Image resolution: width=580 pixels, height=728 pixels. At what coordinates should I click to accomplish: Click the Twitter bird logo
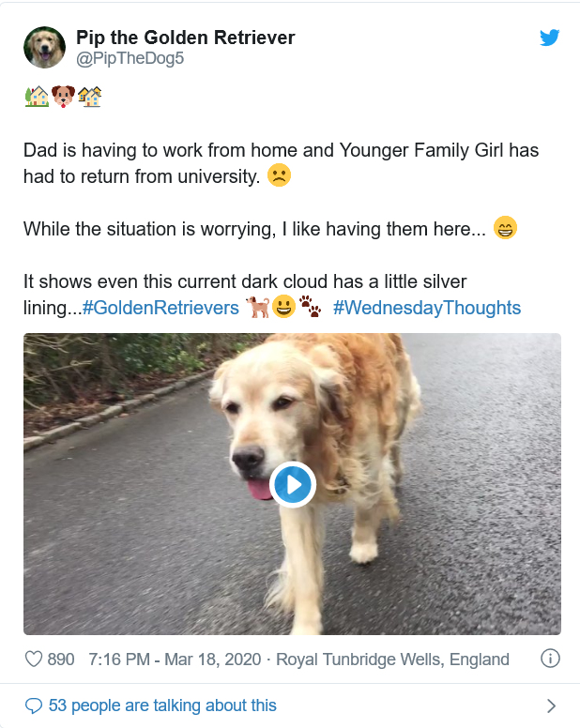tap(549, 38)
